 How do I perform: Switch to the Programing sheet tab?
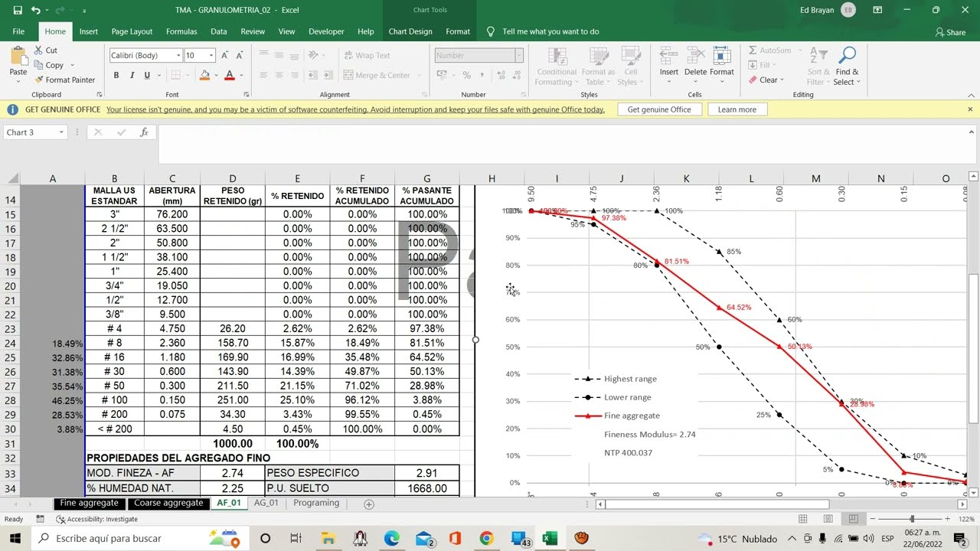pos(316,503)
